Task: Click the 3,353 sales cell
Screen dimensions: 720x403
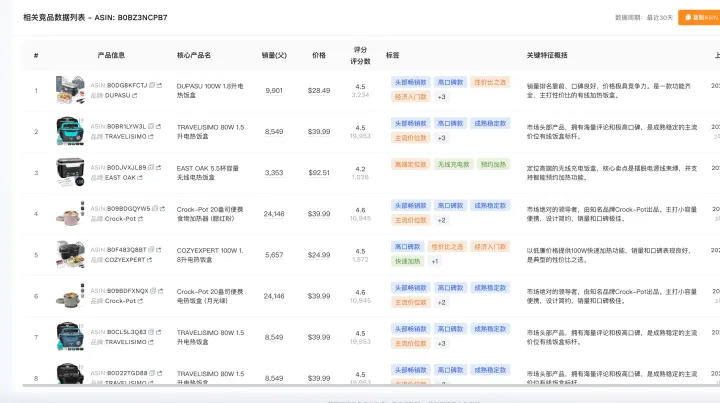Action: click(274, 173)
